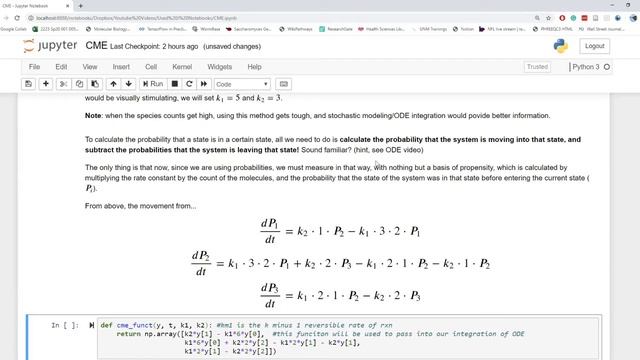
Task: Move the selected cell up
Action: (x=113, y=84)
